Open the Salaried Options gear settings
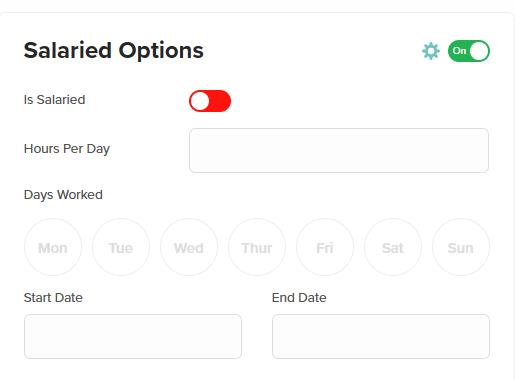515x380 pixels. click(431, 51)
